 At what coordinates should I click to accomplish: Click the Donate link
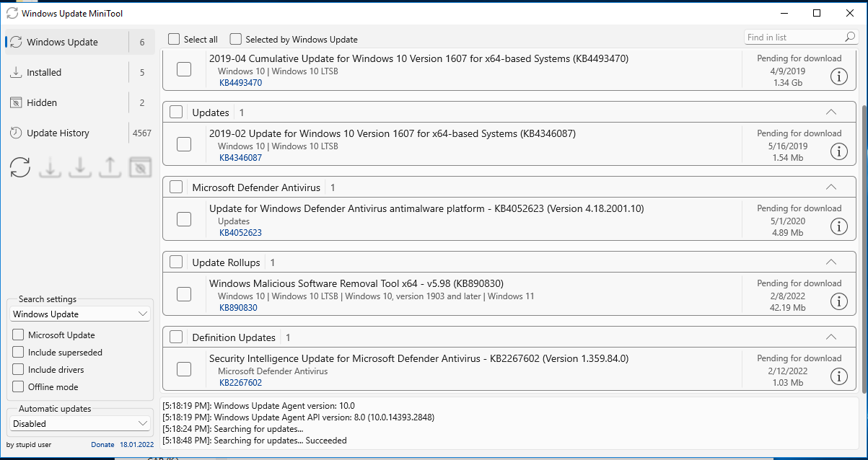pyautogui.click(x=102, y=444)
